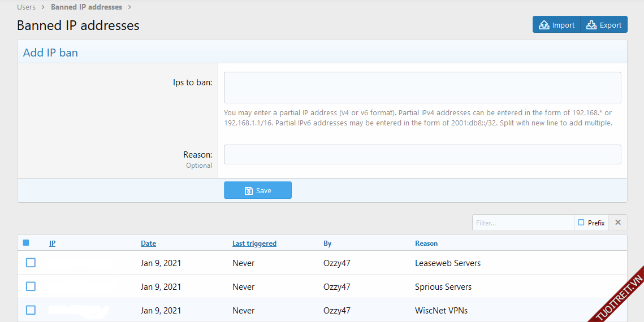Select the WiscNet VPNs reason entry

pyautogui.click(x=441, y=311)
